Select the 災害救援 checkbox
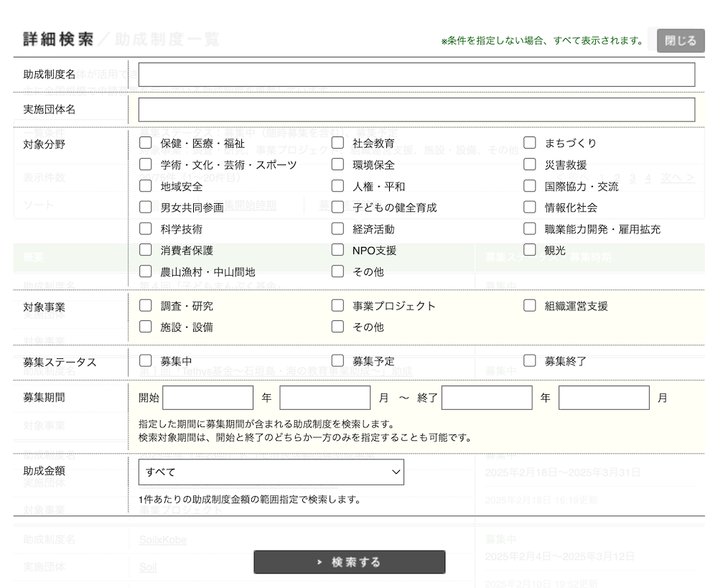The image size is (718, 588). 530,164
